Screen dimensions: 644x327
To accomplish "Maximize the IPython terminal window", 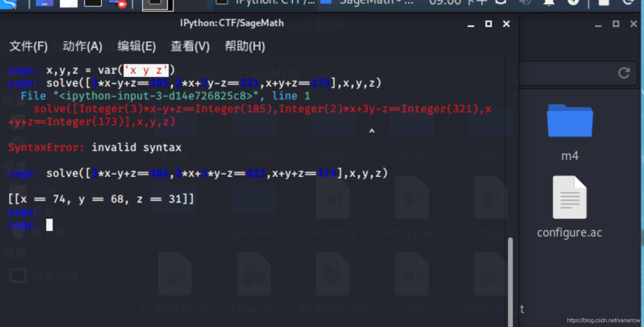I will [488, 24].
